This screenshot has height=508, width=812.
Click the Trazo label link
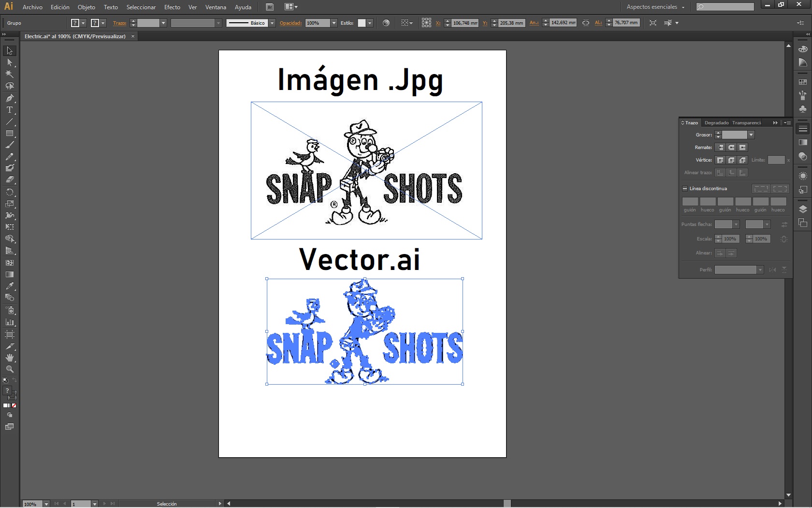[x=119, y=23]
